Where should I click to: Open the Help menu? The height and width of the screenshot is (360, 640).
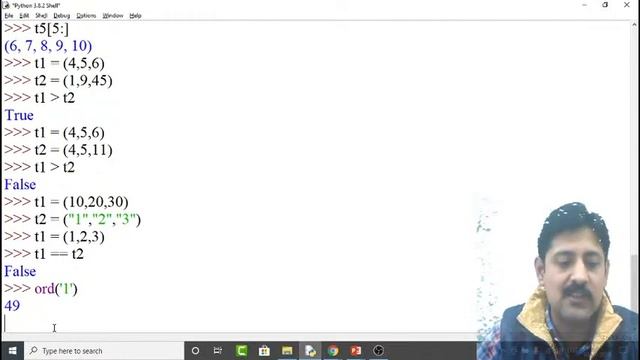(x=135, y=16)
